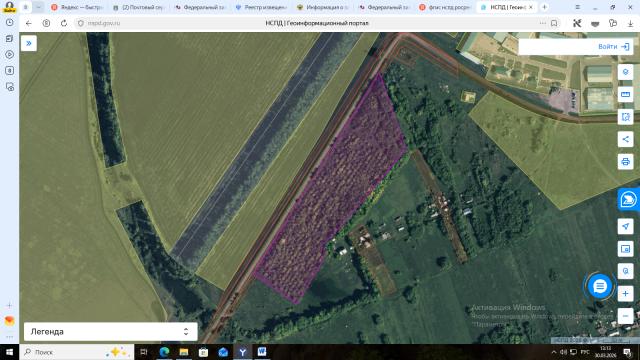
Task: Go back with browser back arrow
Action: pyautogui.click(x=29, y=23)
